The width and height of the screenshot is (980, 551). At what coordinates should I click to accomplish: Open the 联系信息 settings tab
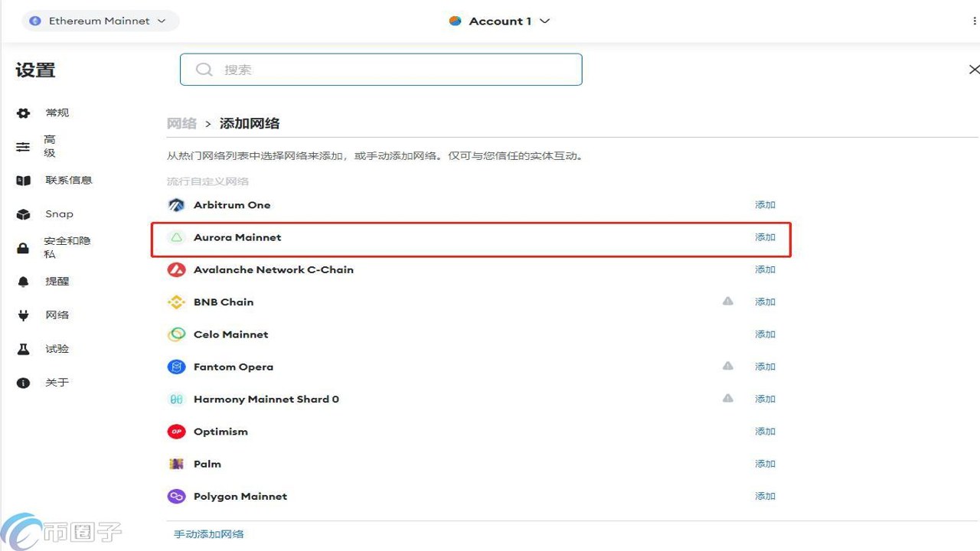[69, 181]
